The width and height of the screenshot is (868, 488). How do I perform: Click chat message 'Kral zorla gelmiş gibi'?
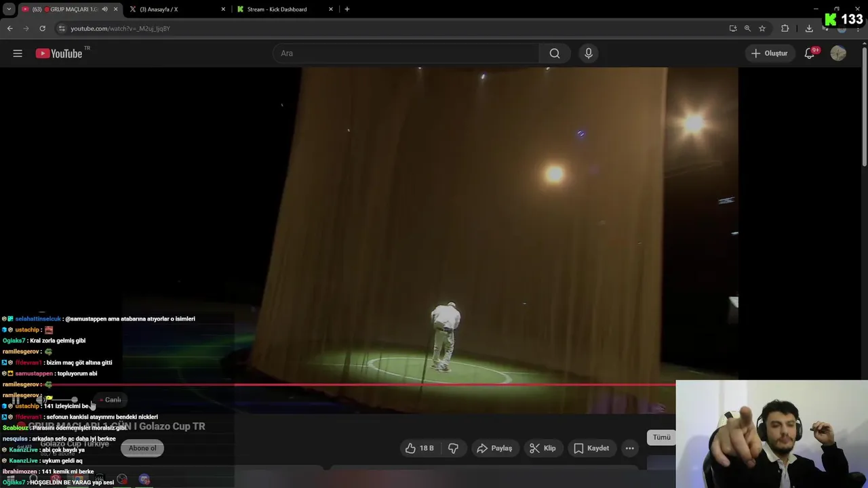pyautogui.click(x=58, y=341)
